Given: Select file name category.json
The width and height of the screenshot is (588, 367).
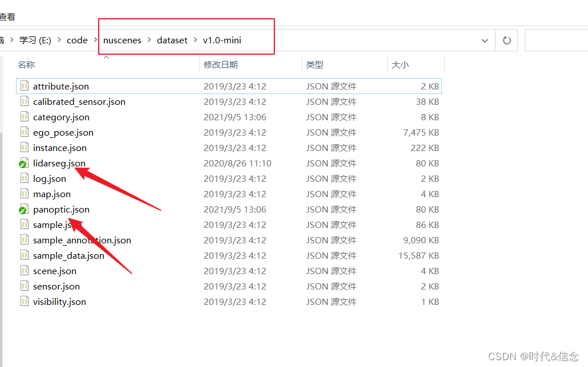Looking at the screenshot, I should tap(61, 117).
